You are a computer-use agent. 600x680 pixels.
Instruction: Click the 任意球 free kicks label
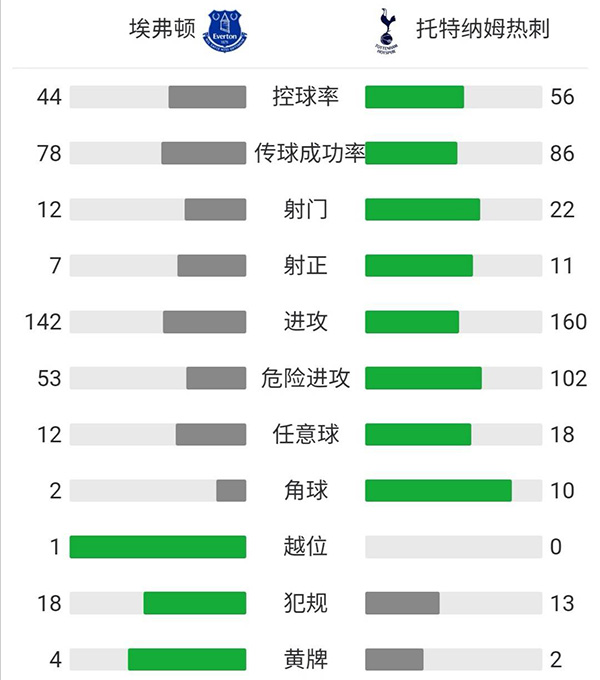[305, 434]
